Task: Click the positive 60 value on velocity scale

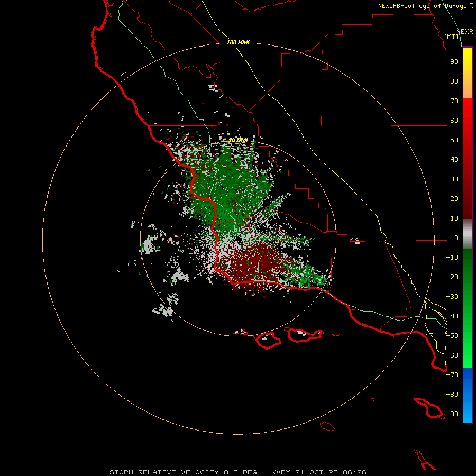Action: point(454,121)
